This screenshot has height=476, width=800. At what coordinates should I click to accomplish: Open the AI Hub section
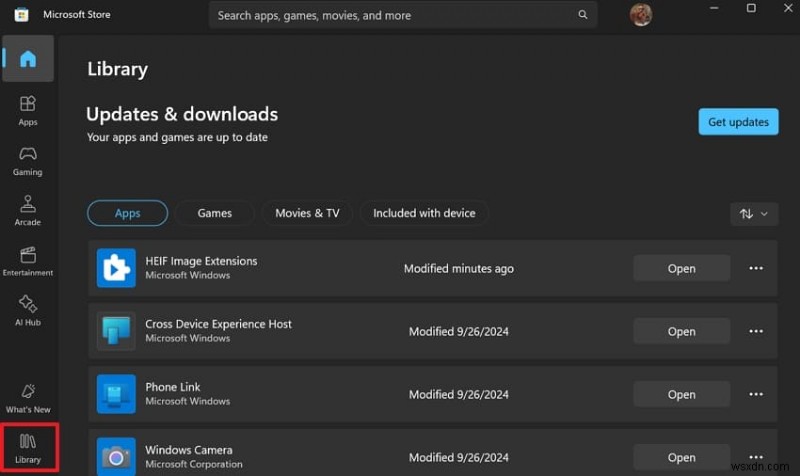(28, 311)
